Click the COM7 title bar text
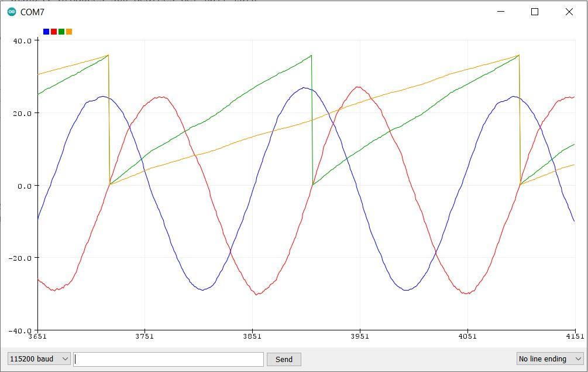Viewport: 588px width, 372px height. (x=33, y=11)
